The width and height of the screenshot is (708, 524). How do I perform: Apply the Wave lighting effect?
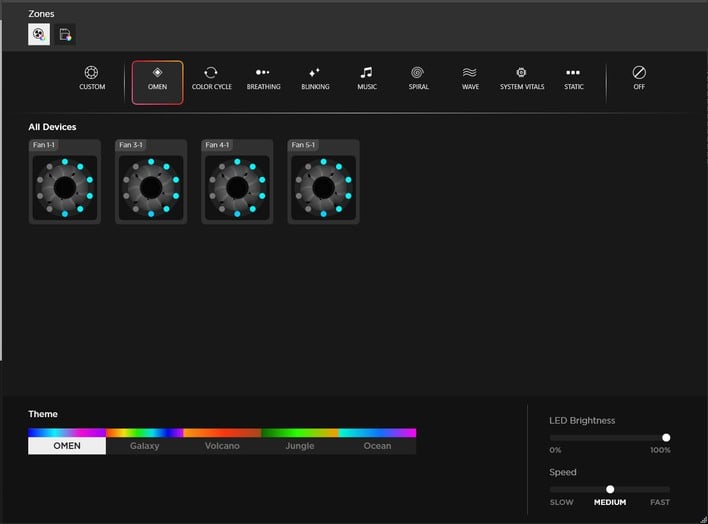point(470,78)
